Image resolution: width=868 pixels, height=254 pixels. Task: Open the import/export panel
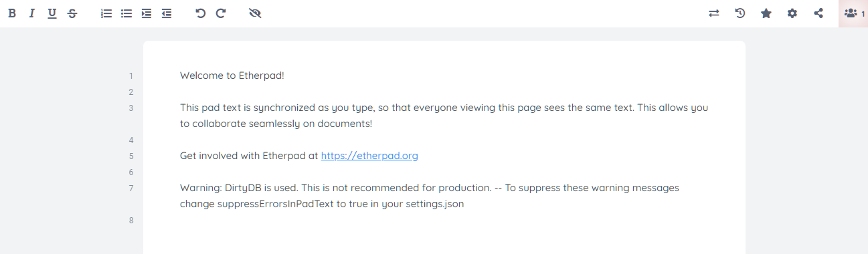[713, 13]
